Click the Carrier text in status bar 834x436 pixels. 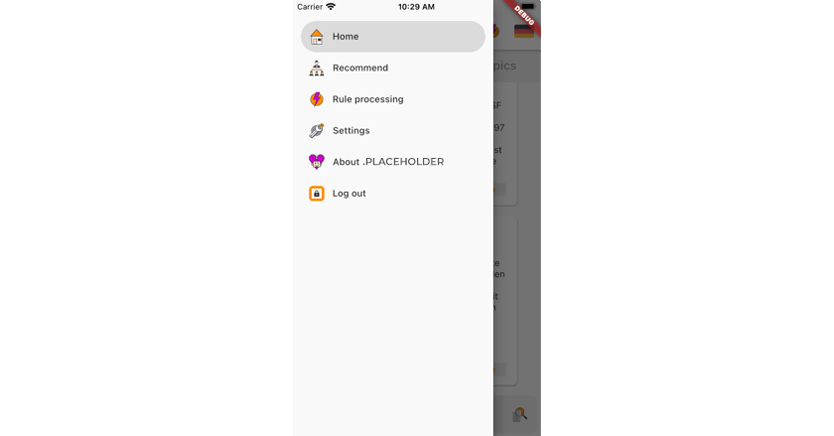(310, 7)
